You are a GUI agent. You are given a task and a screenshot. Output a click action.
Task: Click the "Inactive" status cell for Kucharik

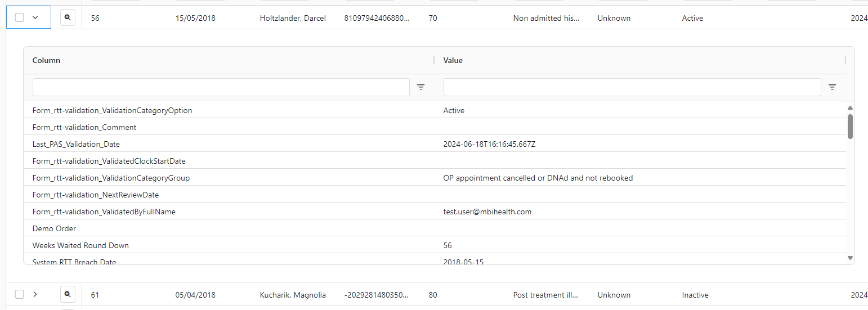click(695, 295)
